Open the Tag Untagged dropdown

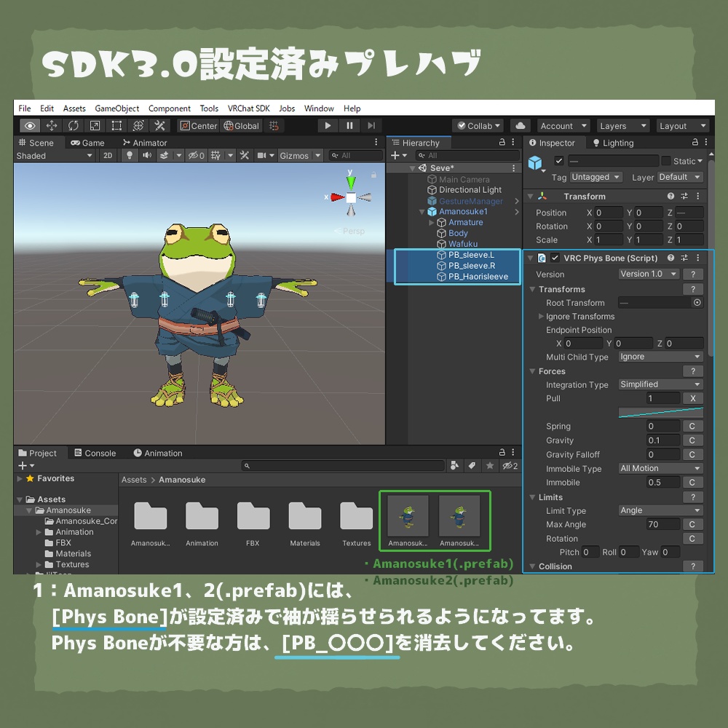click(595, 177)
